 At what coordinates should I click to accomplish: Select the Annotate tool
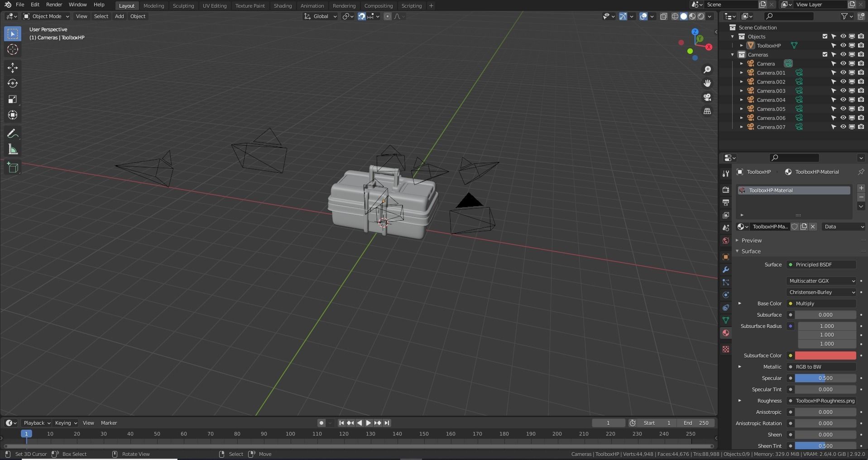[13, 133]
